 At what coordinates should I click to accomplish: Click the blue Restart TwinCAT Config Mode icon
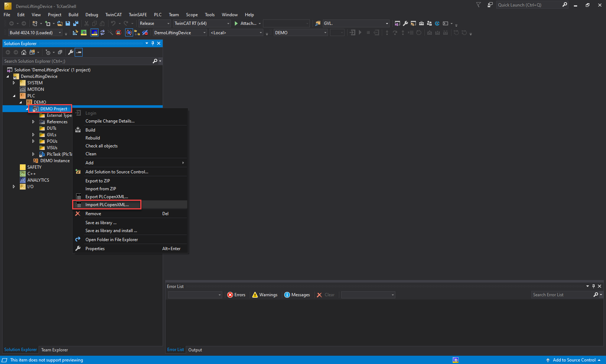click(x=95, y=33)
